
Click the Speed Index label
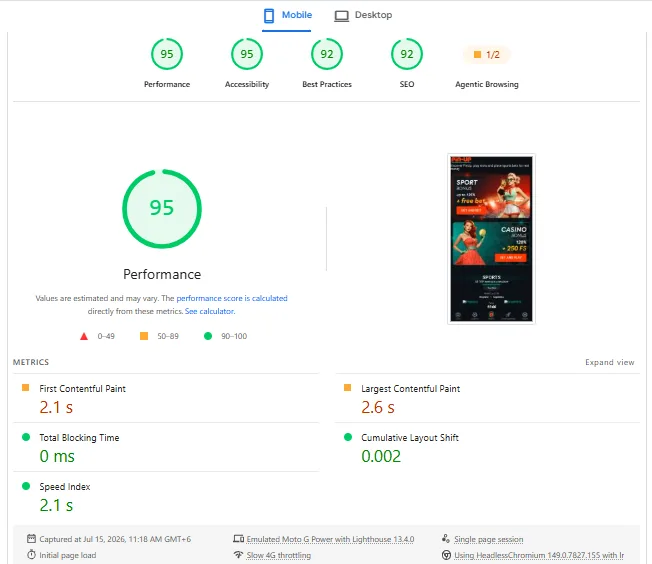point(64,487)
